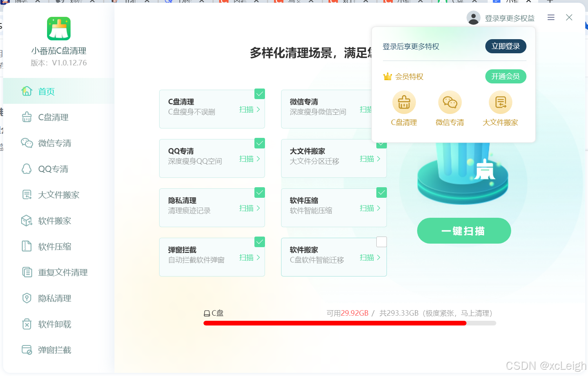
Task: Click the C盘清理 basket icon in sidebar
Action: pos(27,117)
